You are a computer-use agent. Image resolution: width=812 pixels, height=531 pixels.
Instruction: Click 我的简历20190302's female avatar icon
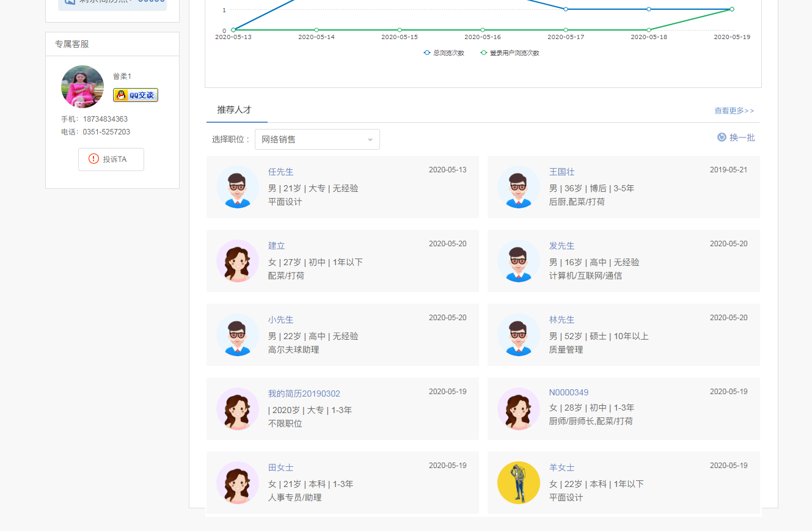[x=238, y=409]
